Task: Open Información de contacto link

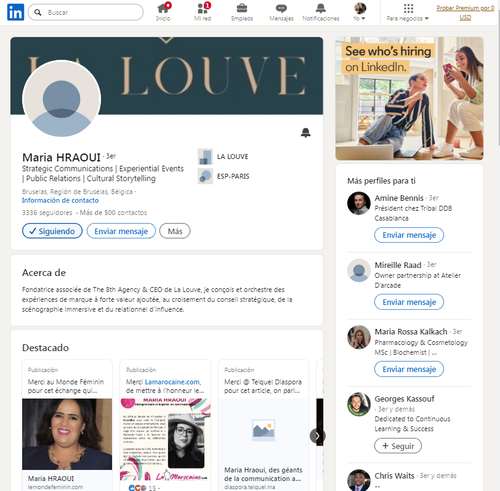Action: coord(60,200)
